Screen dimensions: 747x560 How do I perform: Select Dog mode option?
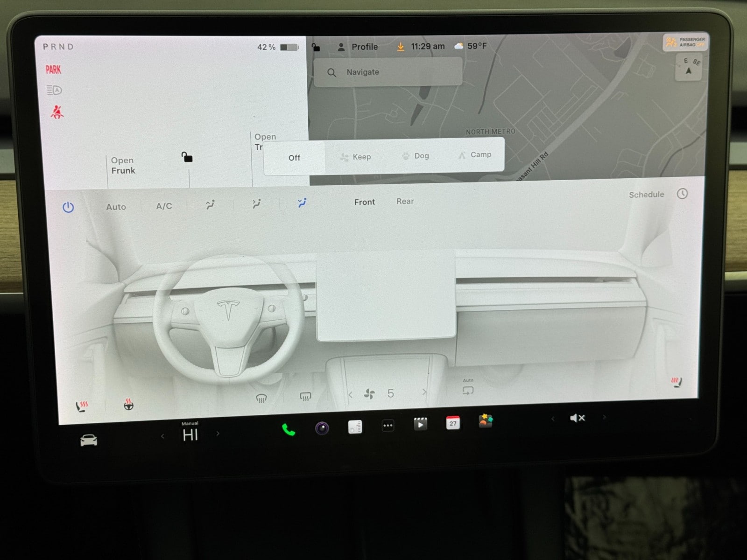(x=416, y=156)
